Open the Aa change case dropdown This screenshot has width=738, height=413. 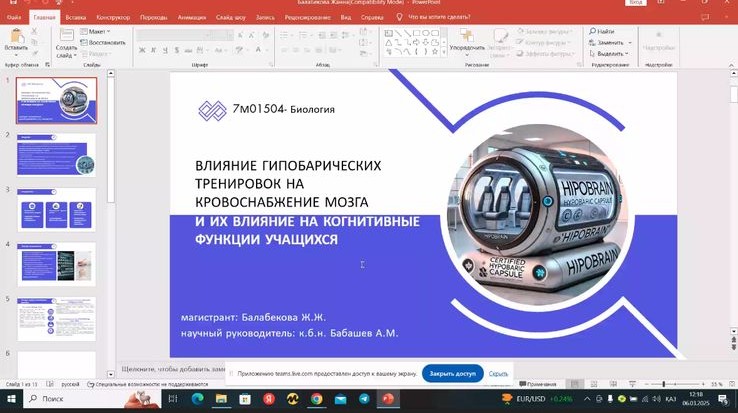[x=220, y=50]
